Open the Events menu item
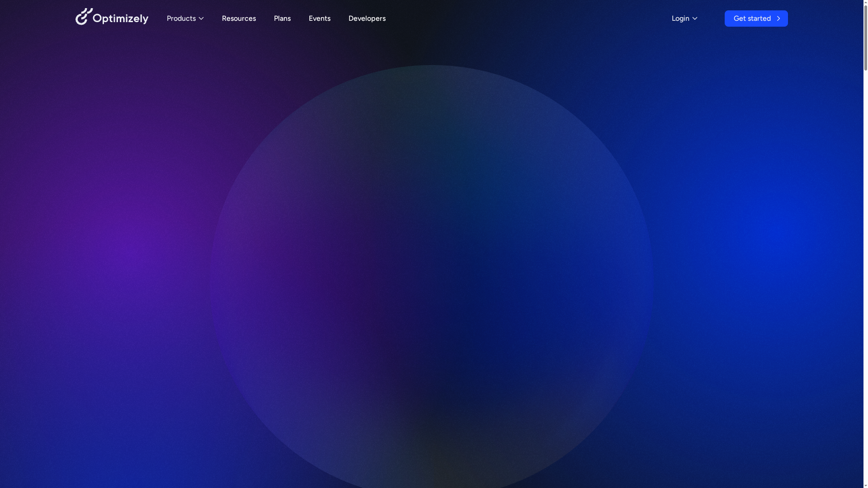Viewport: 868px width, 488px height. [x=319, y=19]
